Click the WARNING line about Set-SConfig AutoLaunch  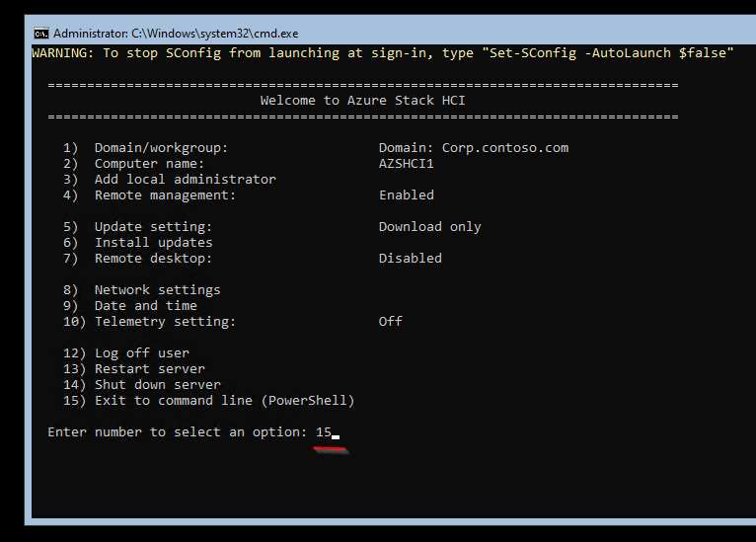[x=382, y=53]
